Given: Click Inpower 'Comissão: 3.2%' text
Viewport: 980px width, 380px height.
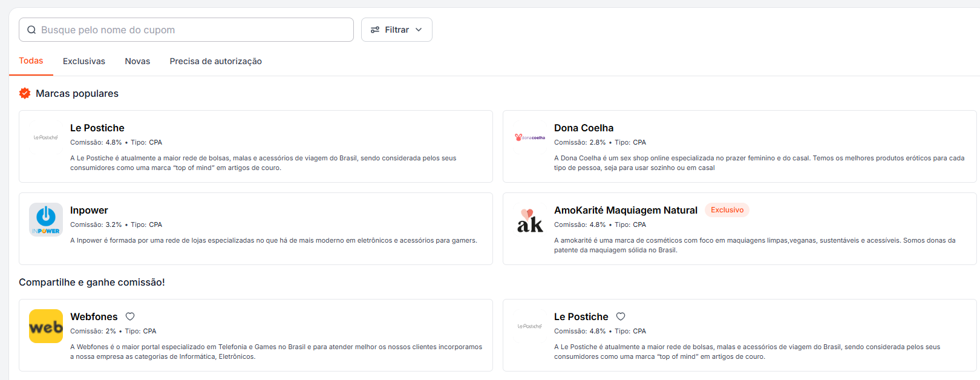Looking at the screenshot, I should (96, 224).
